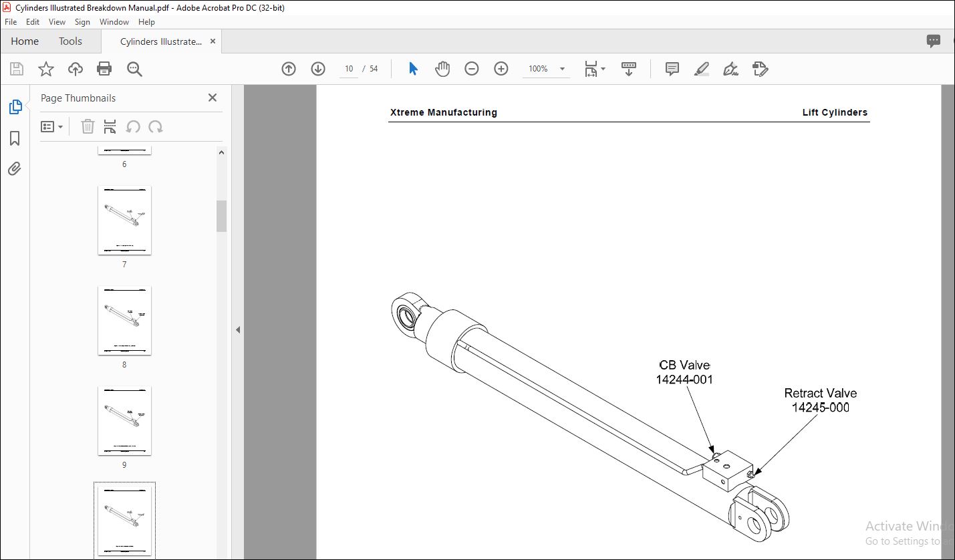Screen dimensions: 955x560
Task: Open Page Thumbnails sidebar icon
Action: pos(15,106)
